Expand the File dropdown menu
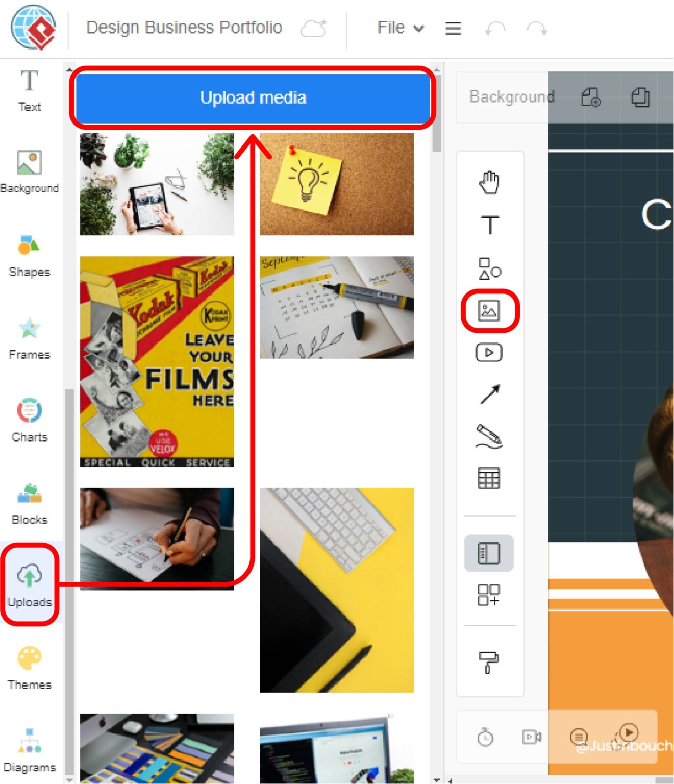 pyautogui.click(x=400, y=28)
